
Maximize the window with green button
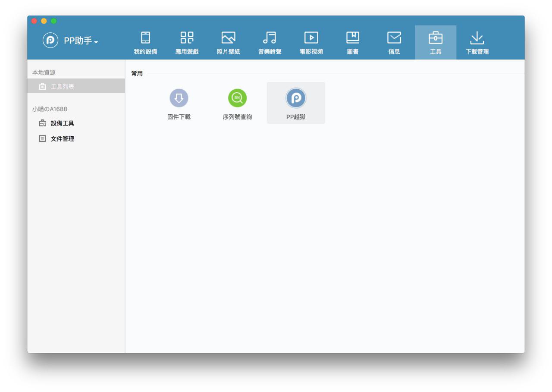[x=53, y=21]
